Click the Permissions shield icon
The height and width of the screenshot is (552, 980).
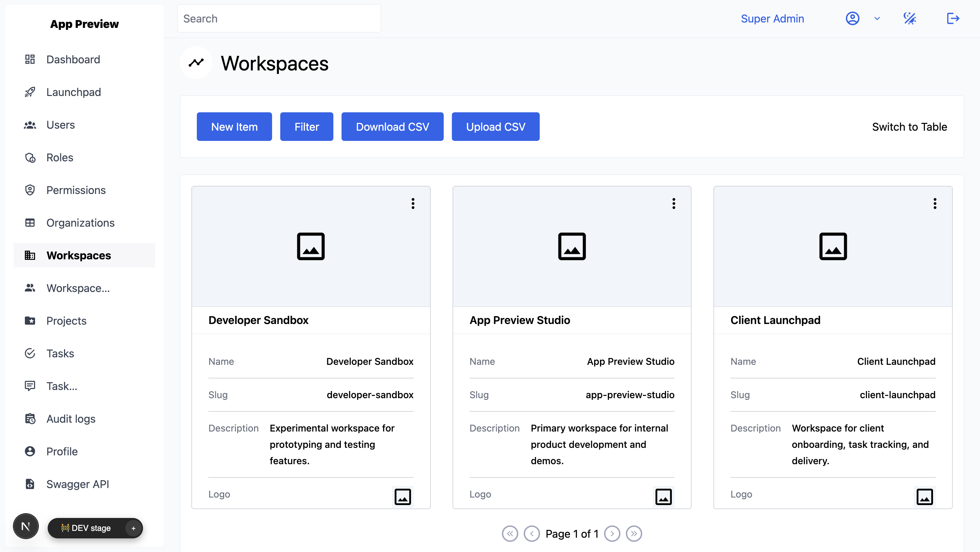click(x=30, y=190)
